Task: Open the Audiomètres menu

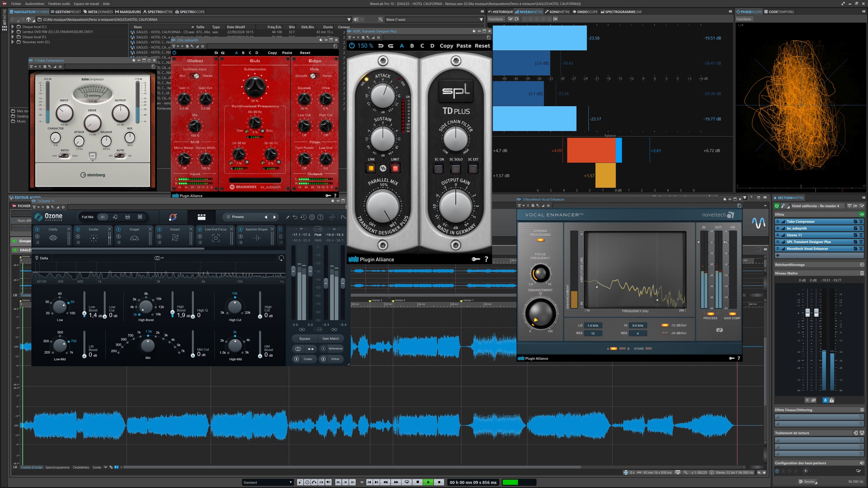Action: coord(34,4)
